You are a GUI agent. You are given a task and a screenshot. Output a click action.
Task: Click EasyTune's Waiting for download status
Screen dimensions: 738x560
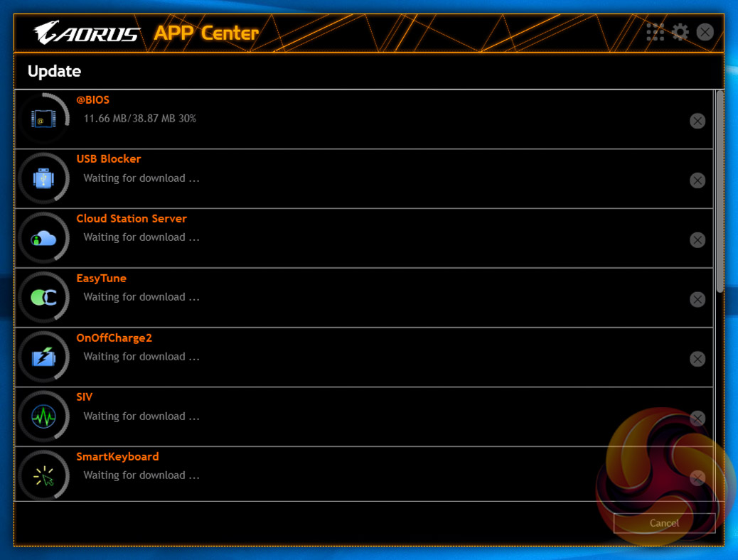[x=141, y=297]
